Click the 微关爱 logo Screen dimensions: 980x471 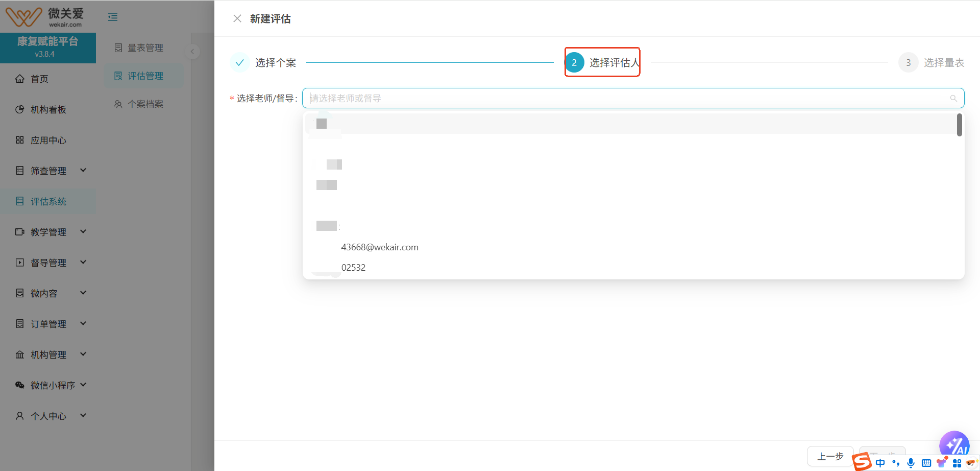tap(45, 17)
